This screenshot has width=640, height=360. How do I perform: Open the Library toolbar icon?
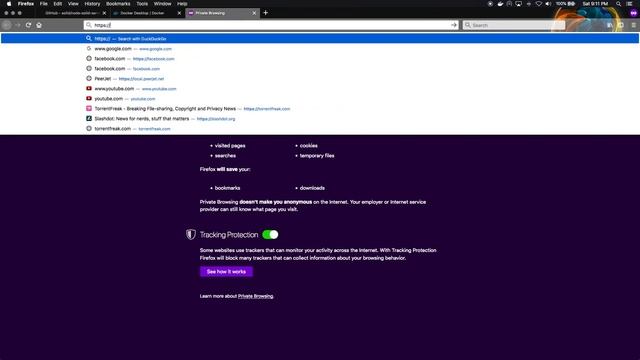pos(609,25)
